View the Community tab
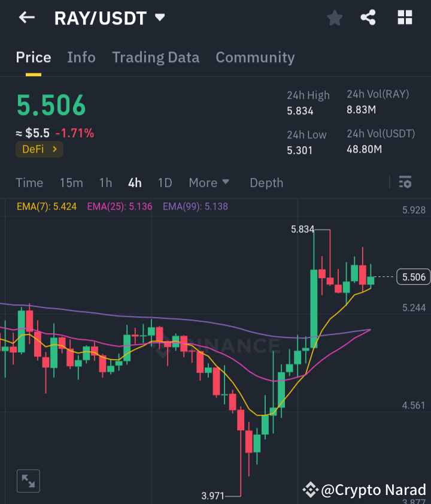Image resolution: width=431 pixels, height=504 pixels. coord(255,58)
